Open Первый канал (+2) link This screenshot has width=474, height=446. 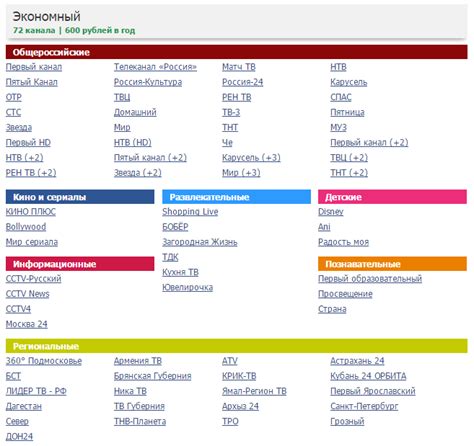[369, 143]
